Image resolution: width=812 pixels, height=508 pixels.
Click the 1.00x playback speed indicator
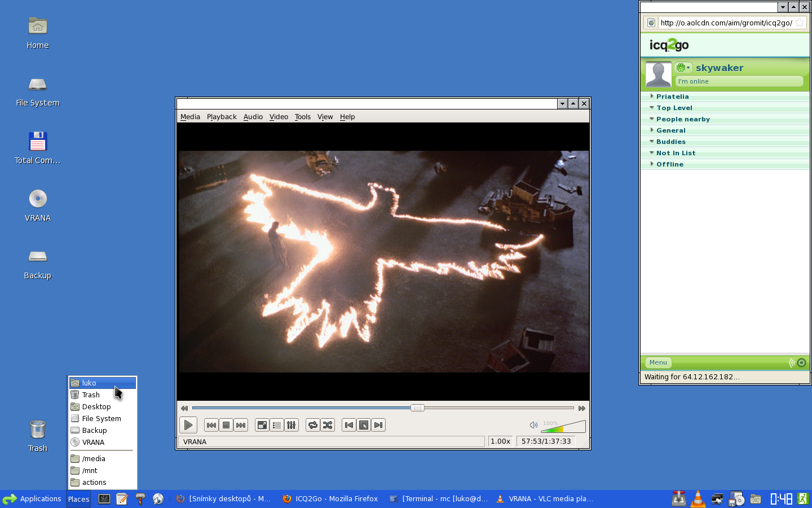coord(501,441)
